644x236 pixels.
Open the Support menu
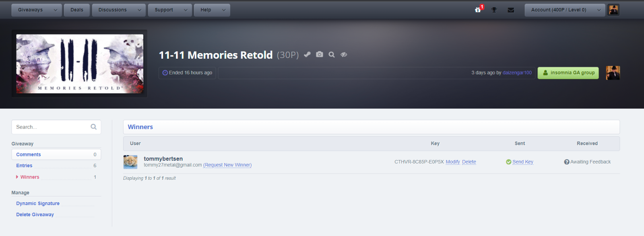click(x=164, y=10)
